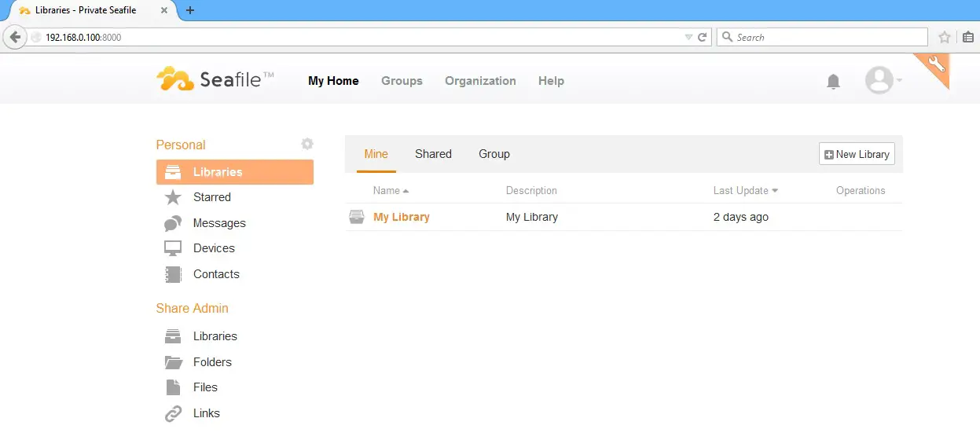Click the My Library row icon
The height and width of the screenshot is (440, 980).
(357, 217)
